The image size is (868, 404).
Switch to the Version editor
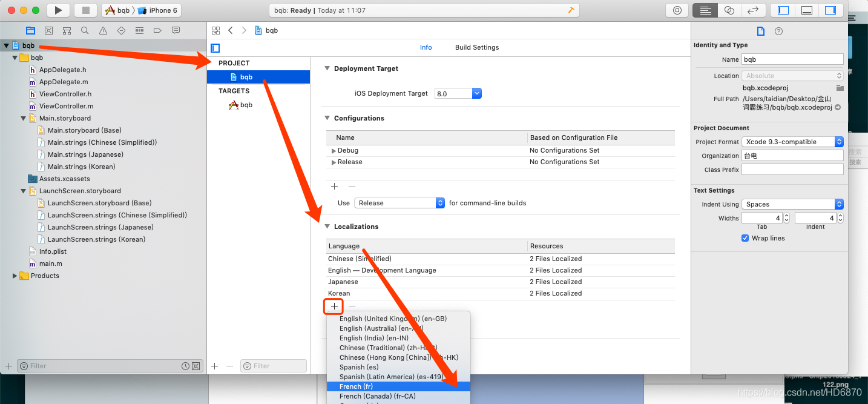(x=753, y=10)
